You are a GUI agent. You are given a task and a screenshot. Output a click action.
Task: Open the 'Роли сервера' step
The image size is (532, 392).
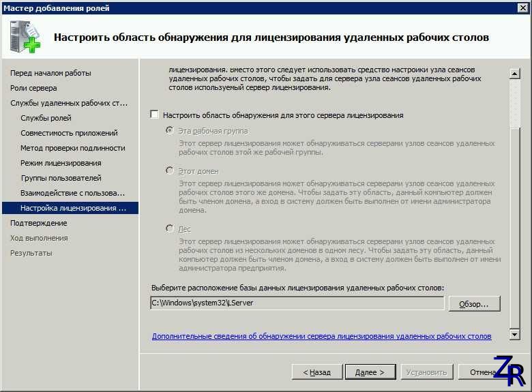point(33,88)
